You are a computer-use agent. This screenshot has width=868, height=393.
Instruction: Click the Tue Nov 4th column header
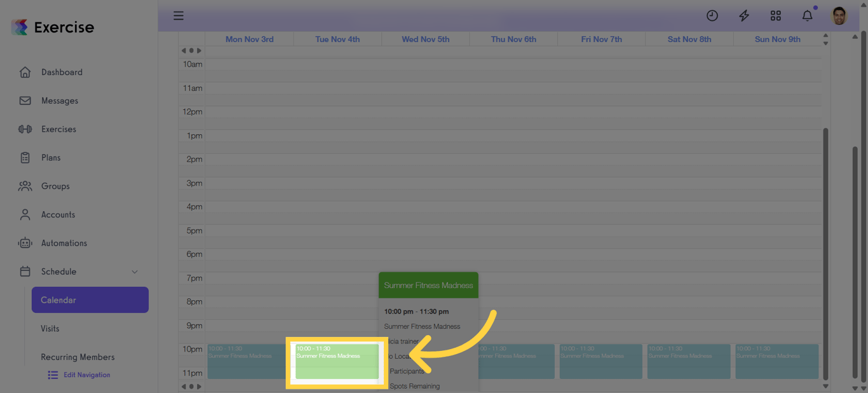click(x=337, y=39)
